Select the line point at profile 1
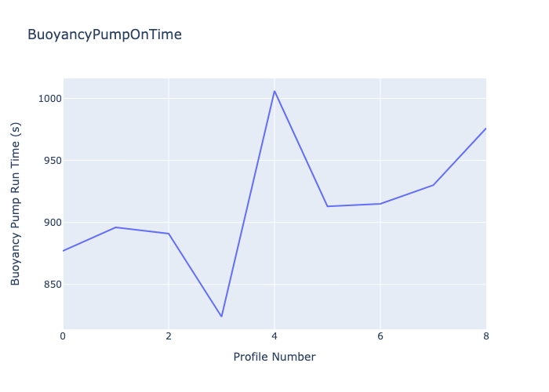 (116, 227)
